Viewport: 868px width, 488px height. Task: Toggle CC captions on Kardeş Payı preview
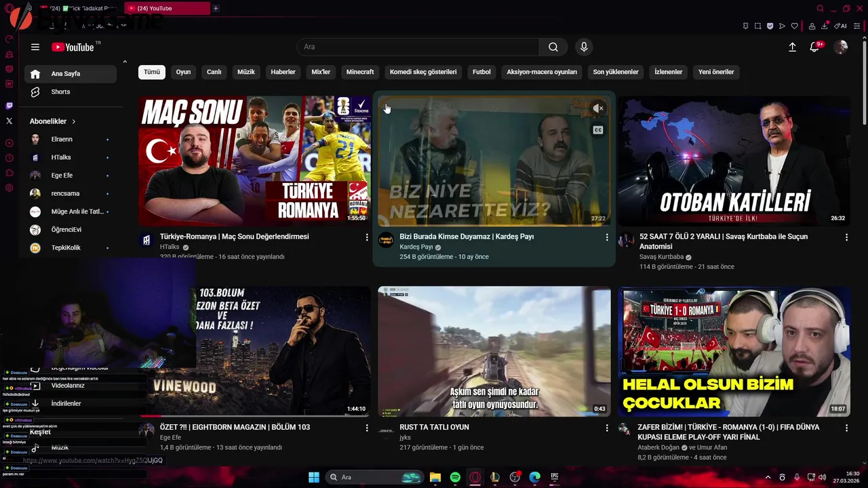pos(597,129)
